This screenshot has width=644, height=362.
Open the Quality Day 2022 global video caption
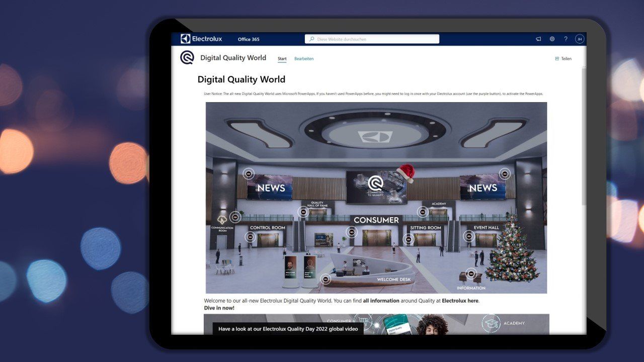coord(288,329)
